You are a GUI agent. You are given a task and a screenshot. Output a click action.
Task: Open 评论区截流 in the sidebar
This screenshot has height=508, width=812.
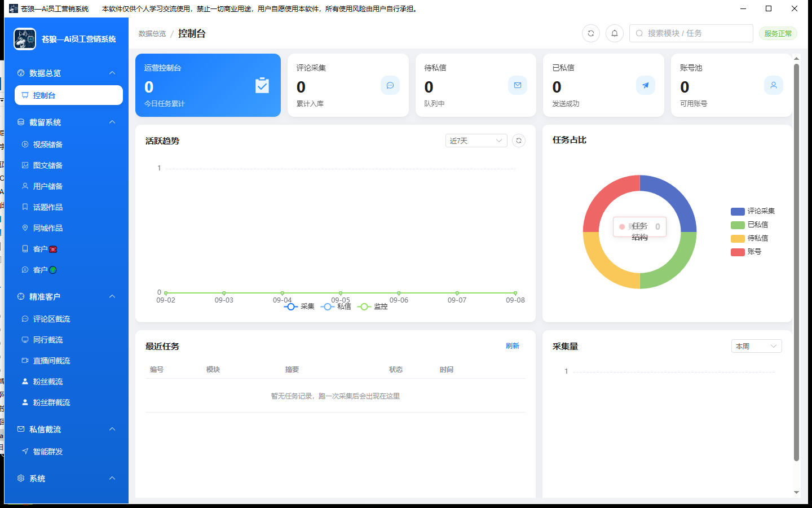69,319
